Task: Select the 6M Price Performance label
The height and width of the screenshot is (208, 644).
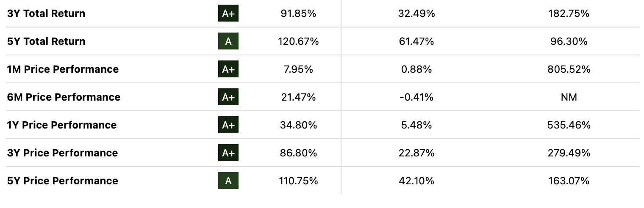Action: 64,97
